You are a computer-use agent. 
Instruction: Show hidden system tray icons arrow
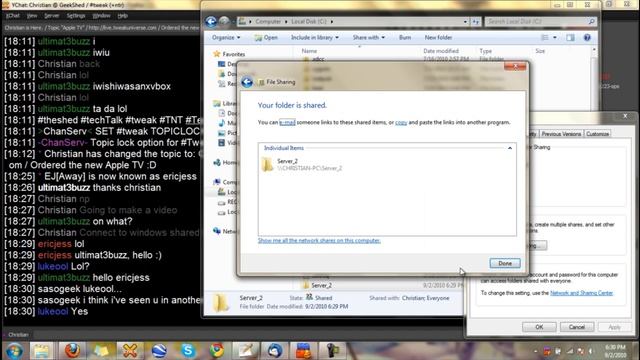pos(536,351)
